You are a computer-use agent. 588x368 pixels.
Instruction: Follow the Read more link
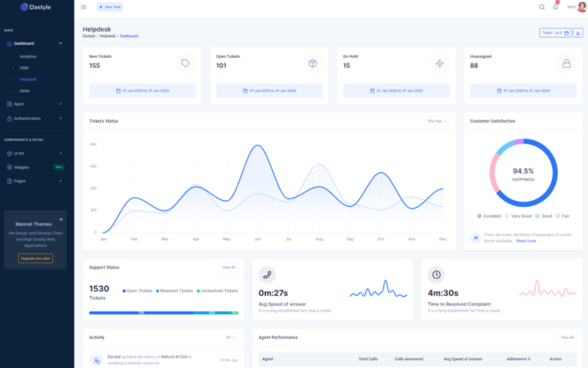coord(526,241)
